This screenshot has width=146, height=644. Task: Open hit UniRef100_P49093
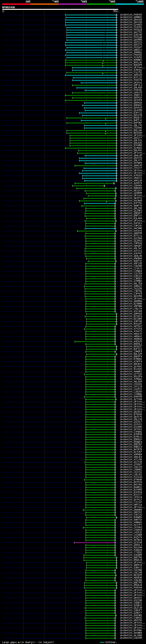coord(131,15)
